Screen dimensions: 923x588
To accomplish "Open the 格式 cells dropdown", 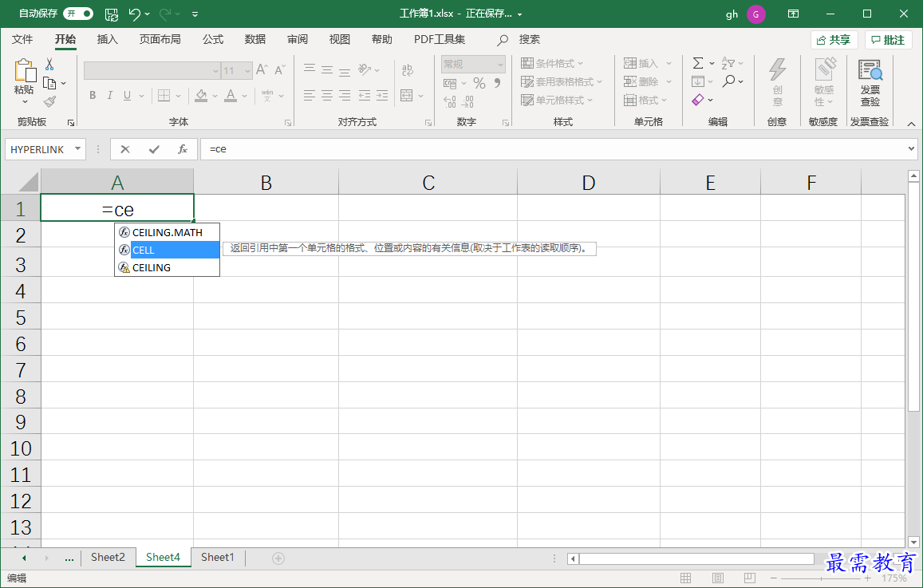I will [645, 100].
